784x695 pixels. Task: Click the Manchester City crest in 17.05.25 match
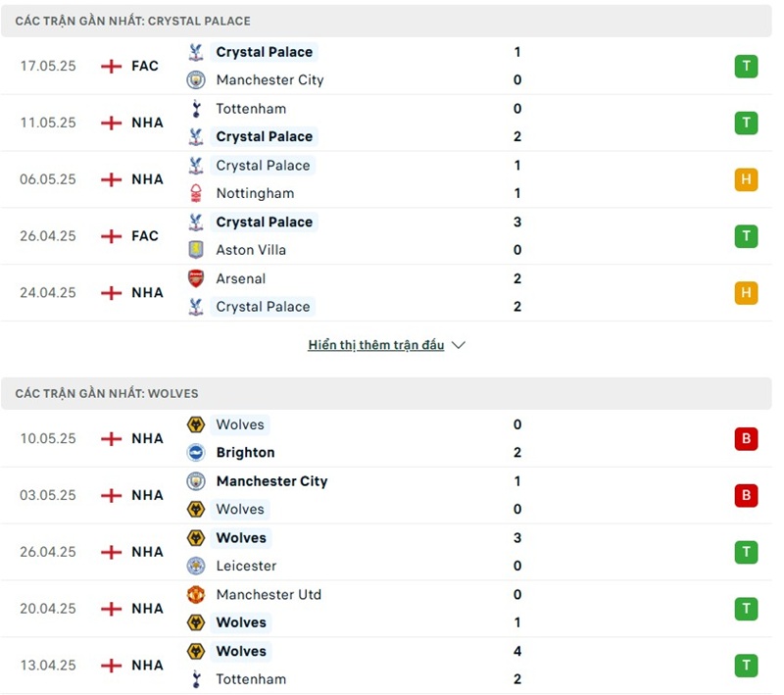[x=196, y=80]
